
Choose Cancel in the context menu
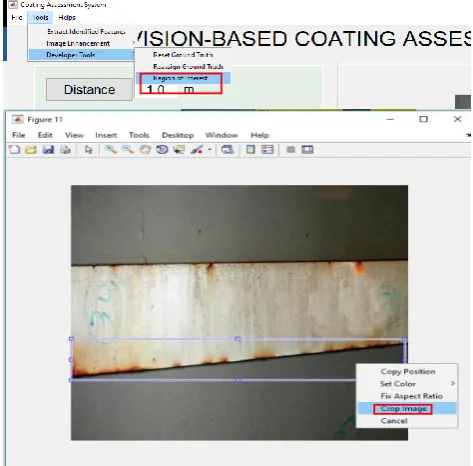394,421
